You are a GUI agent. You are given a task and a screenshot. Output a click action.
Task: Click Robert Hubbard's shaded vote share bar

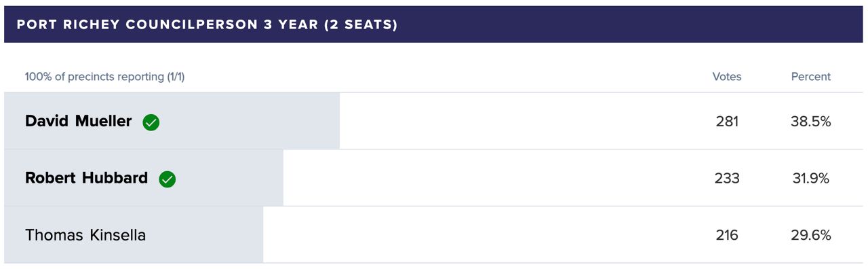click(144, 178)
